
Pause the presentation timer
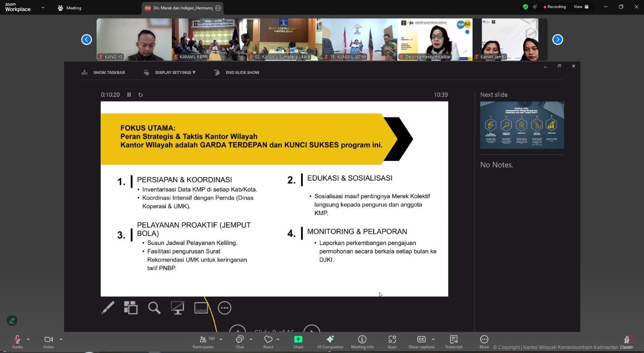pyautogui.click(x=129, y=95)
